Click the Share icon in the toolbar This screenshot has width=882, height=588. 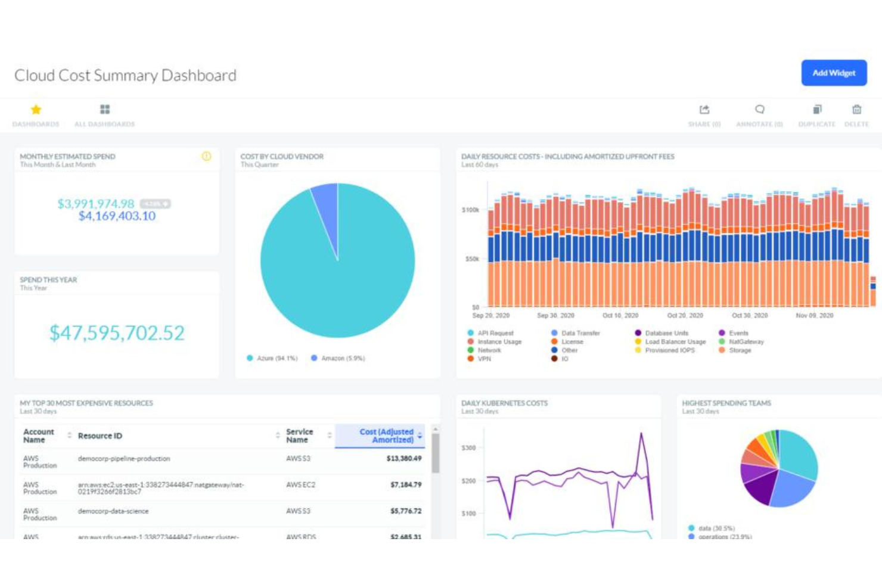pos(704,109)
